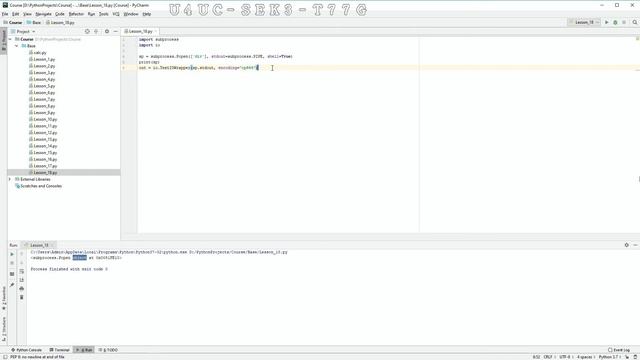Expand External Libraries node

tap(10, 179)
